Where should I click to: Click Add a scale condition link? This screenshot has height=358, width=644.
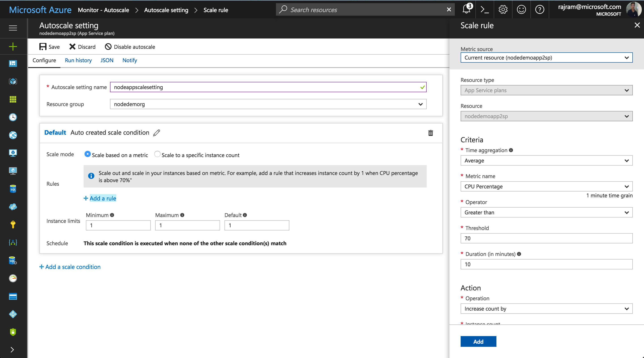70,267
